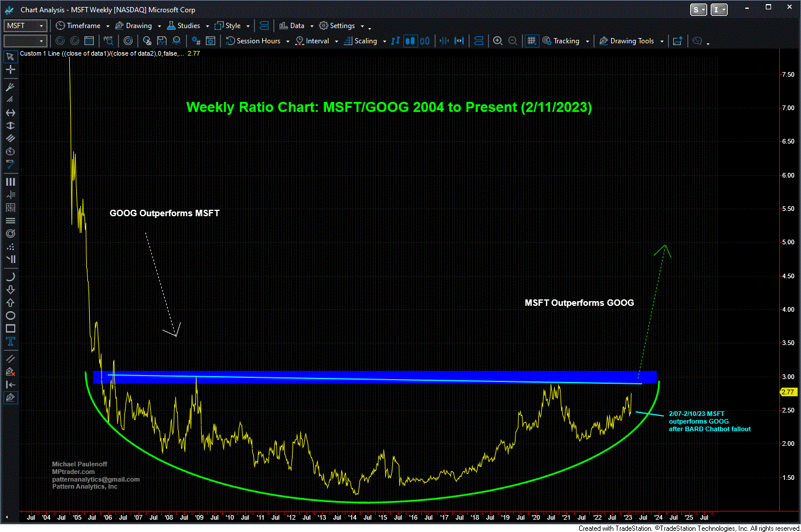
Task: Zoom out with magnifier minus icon
Action: (x=512, y=41)
